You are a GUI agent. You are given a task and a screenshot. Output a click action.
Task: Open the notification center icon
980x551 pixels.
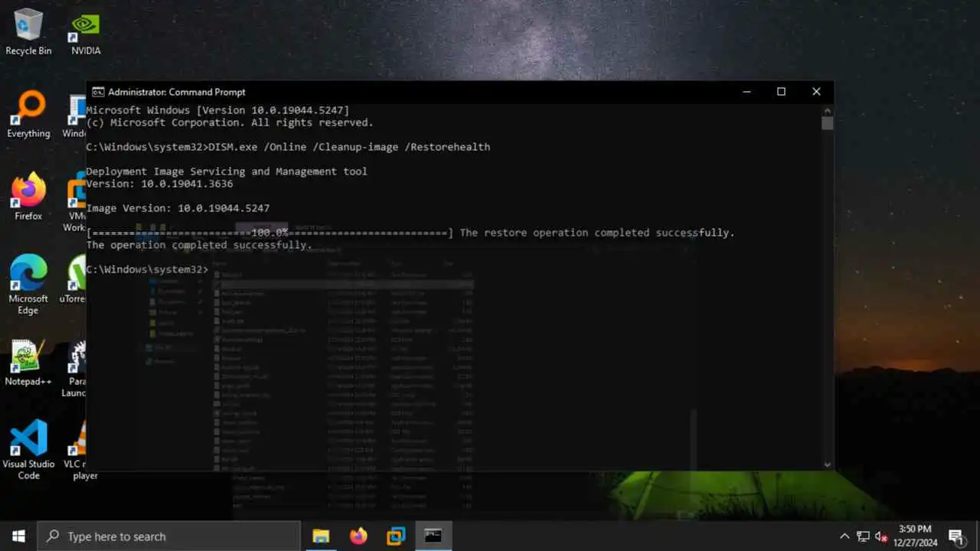[955, 536]
